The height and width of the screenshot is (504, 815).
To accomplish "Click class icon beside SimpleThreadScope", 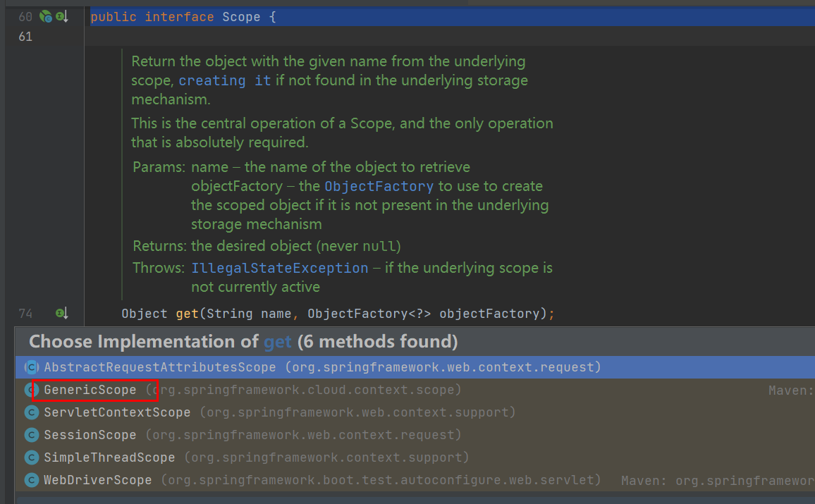I will pos(32,457).
